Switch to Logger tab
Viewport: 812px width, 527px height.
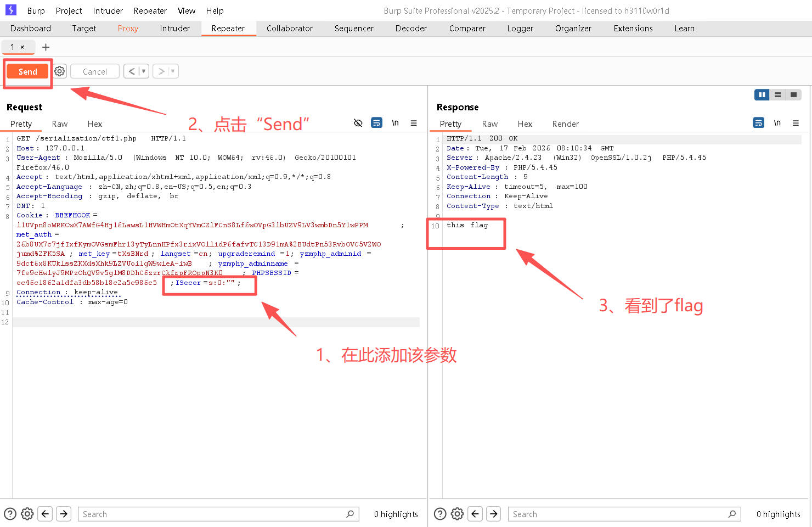pyautogui.click(x=520, y=29)
